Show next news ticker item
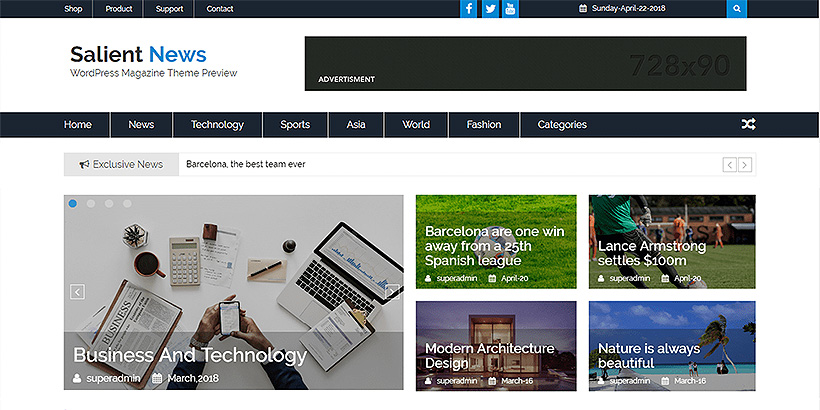This screenshot has width=820, height=410. tap(745, 165)
